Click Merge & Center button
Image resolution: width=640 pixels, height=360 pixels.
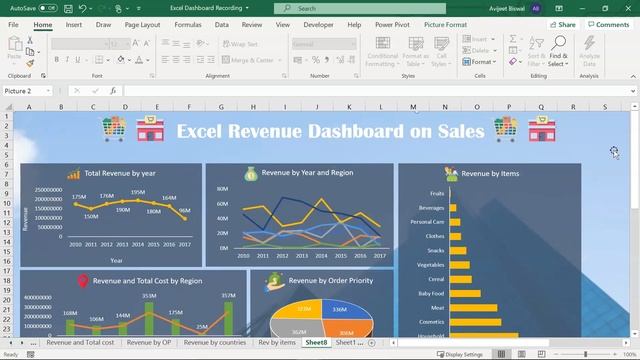click(247, 60)
